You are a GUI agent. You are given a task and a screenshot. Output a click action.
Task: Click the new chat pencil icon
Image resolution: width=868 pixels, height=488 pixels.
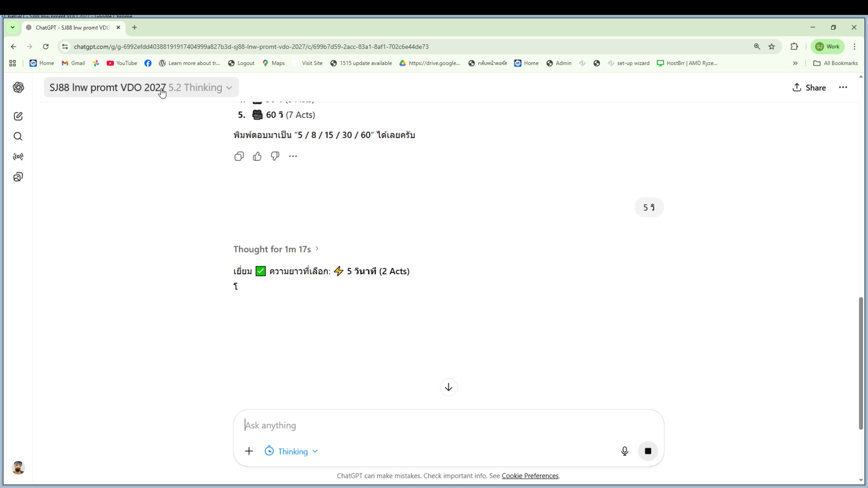point(18,117)
